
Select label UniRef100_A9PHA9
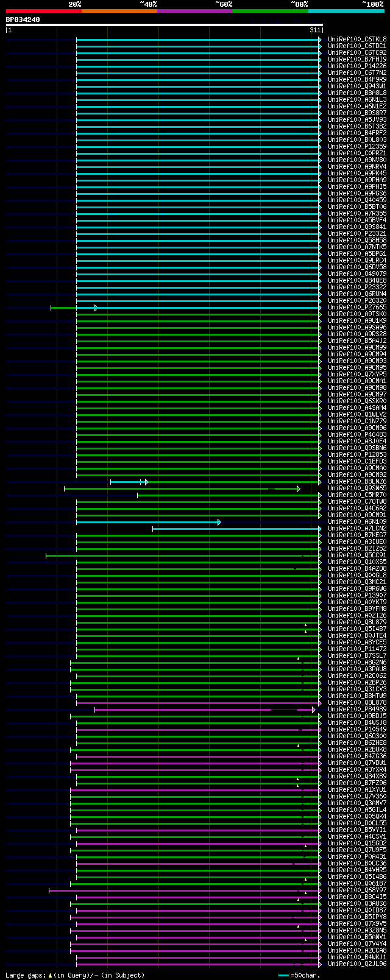(x=357, y=180)
